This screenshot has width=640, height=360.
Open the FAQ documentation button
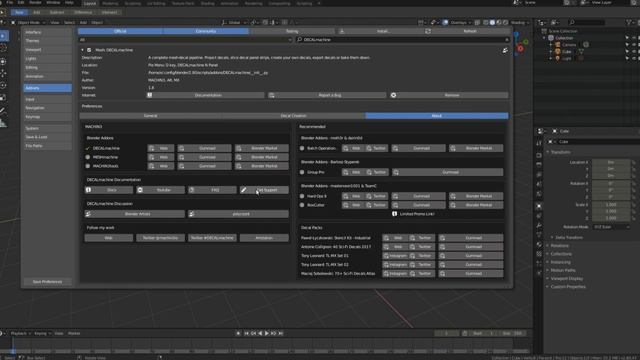point(212,190)
